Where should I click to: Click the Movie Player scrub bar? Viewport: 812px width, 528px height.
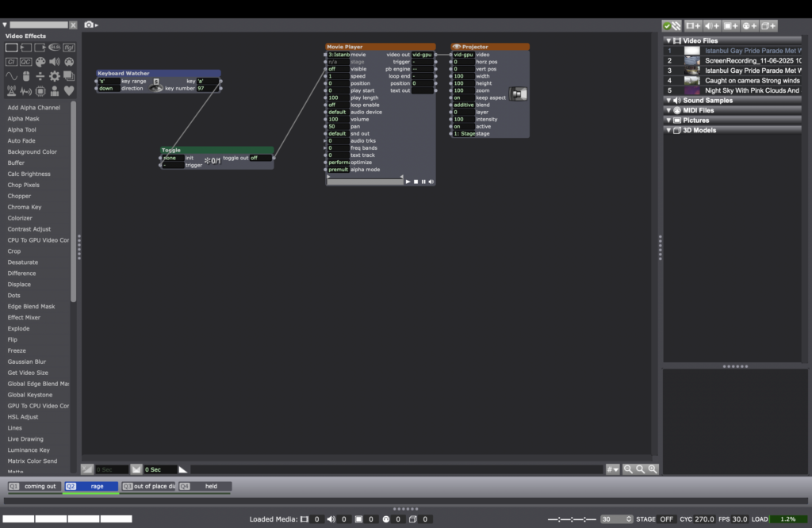pyautogui.click(x=365, y=182)
